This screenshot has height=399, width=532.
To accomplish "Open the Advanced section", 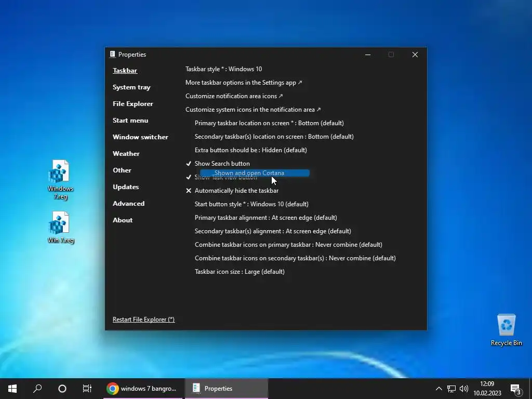I will pyautogui.click(x=129, y=204).
